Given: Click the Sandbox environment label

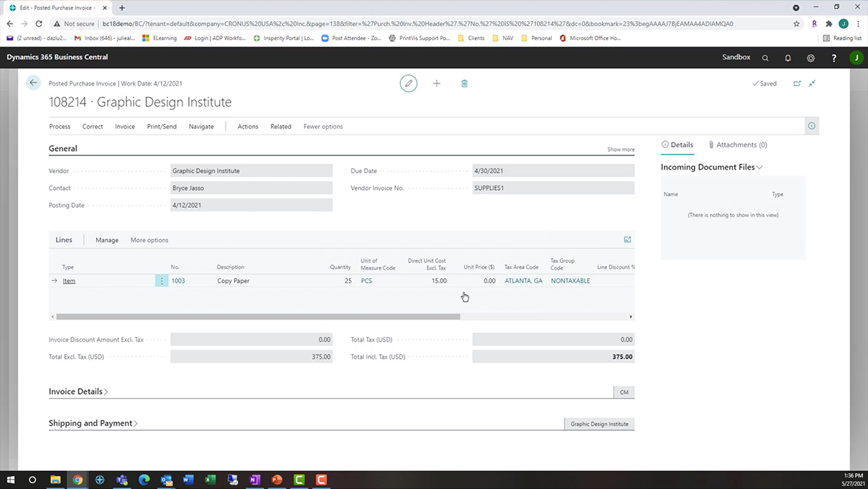Looking at the screenshot, I should tap(736, 58).
